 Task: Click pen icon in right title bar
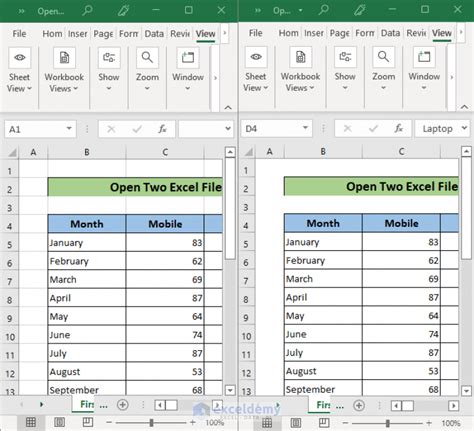(x=360, y=10)
